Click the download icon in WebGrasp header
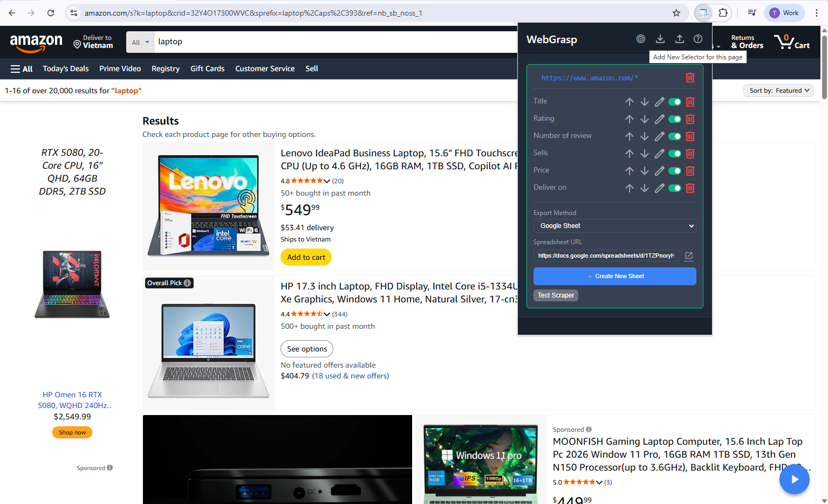 tap(660, 39)
